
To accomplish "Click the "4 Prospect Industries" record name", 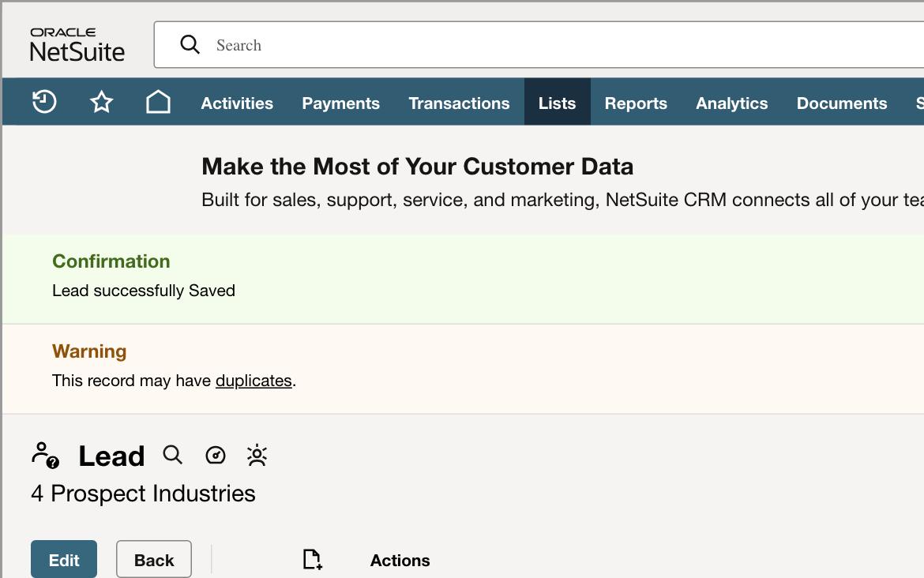I will click(x=143, y=494).
